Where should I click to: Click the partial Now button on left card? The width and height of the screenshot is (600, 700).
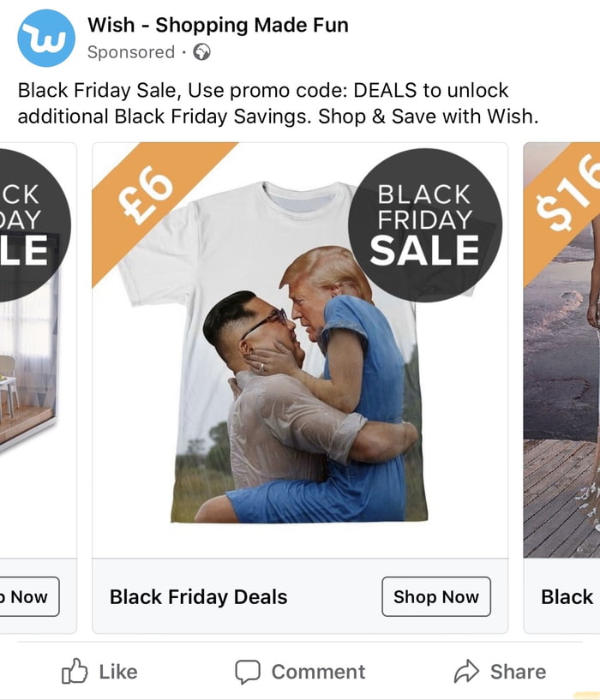click(26, 597)
